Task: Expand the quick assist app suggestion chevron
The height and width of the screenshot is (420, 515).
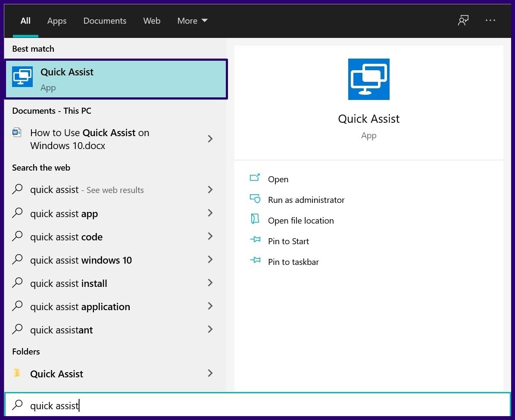Action: pyautogui.click(x=210, y=213)
